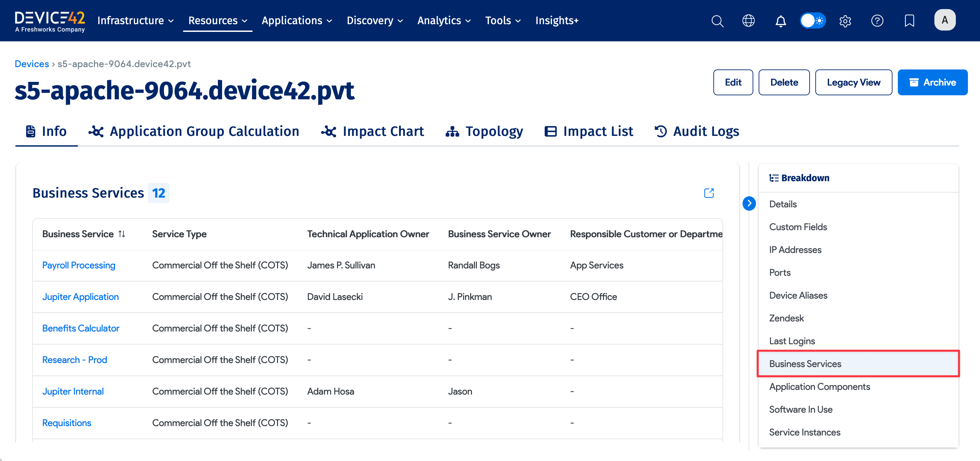Open saved bookmarks
Image resolution: width=980 pixels, height=461 pixels.
909,20
